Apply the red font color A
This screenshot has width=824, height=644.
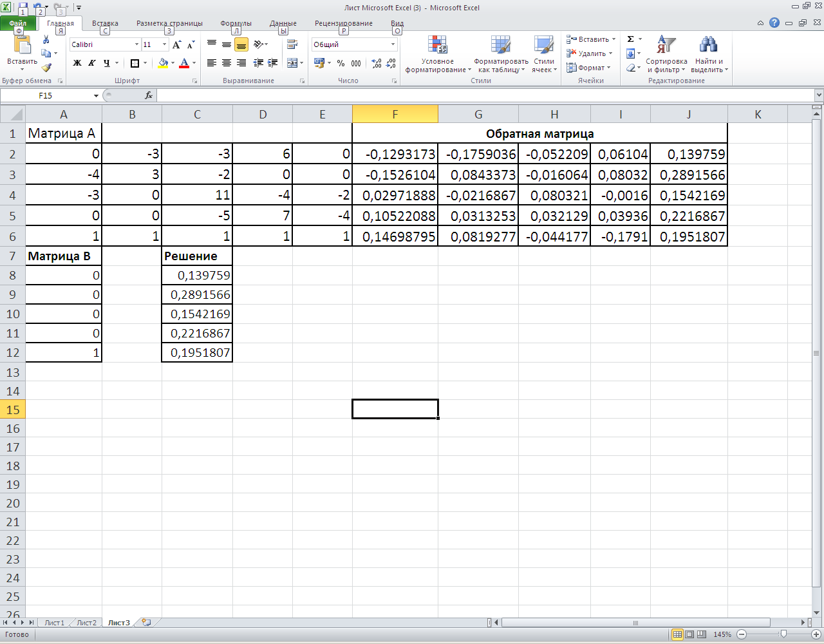185,63
